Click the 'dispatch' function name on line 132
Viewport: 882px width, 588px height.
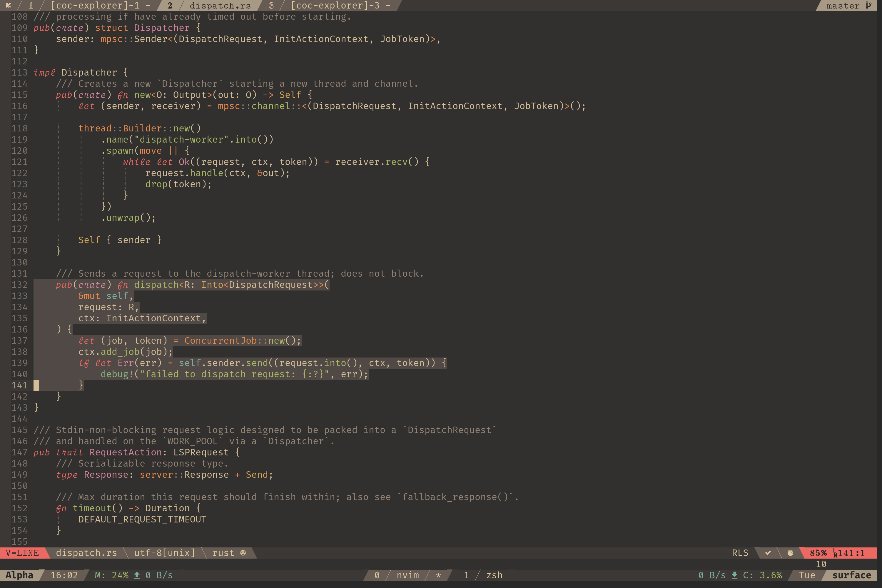pyautogui.click(x=156, y=285)
